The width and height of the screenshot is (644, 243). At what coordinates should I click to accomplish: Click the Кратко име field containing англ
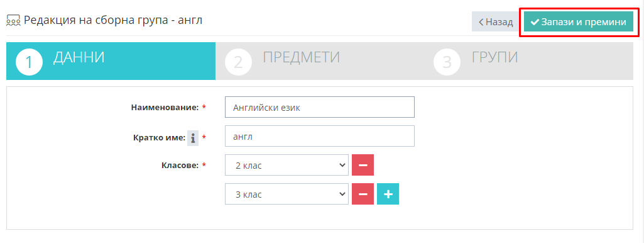coord(320,136)
